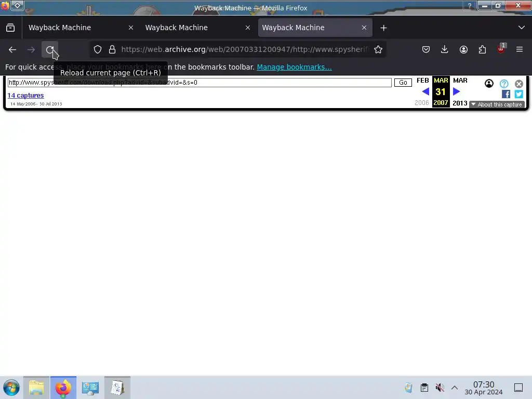Open the Firefox application menu
This screenshot has width=532, height=399.
coord(520,49)
